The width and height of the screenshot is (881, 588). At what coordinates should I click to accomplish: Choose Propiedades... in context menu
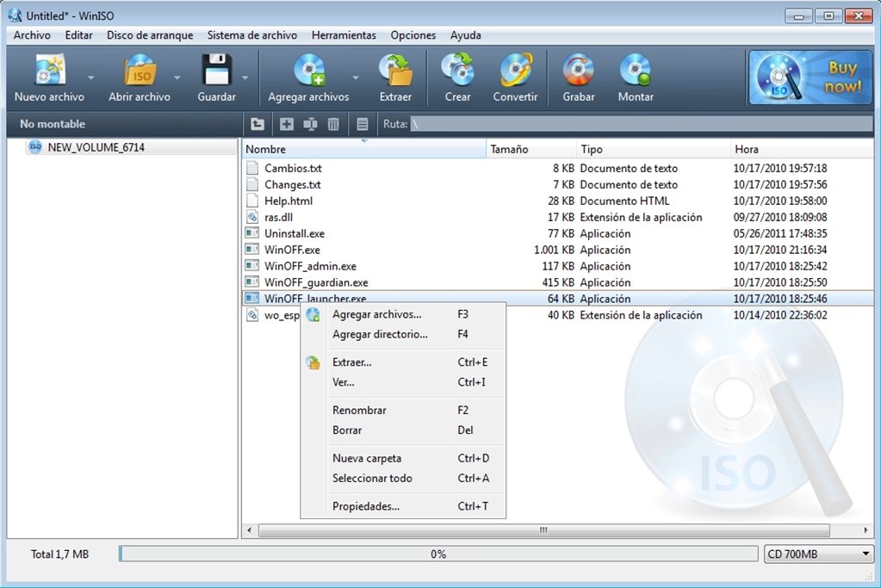pos(403,506)
